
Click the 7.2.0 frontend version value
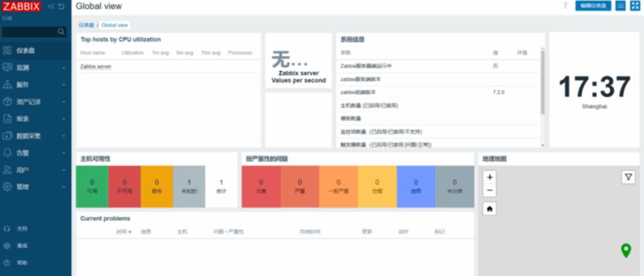point(499,92)
